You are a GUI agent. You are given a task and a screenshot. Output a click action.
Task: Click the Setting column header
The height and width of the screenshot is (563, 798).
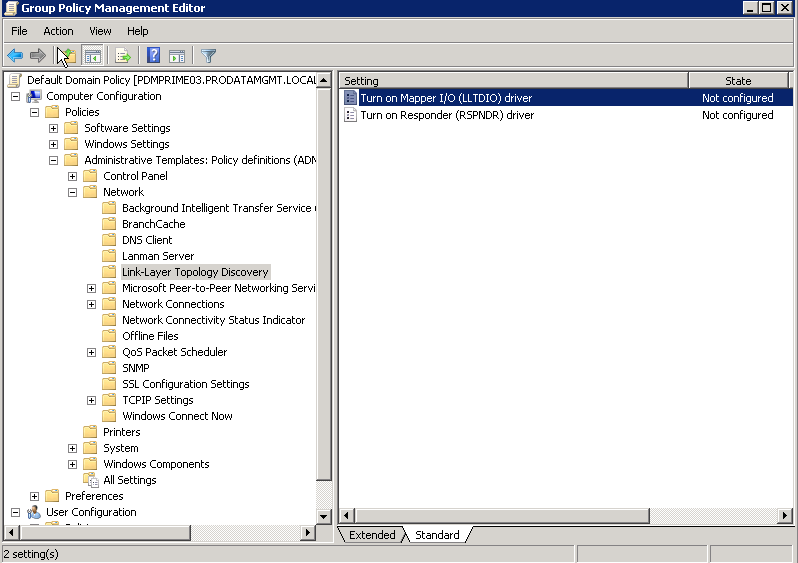click(513, 81)
